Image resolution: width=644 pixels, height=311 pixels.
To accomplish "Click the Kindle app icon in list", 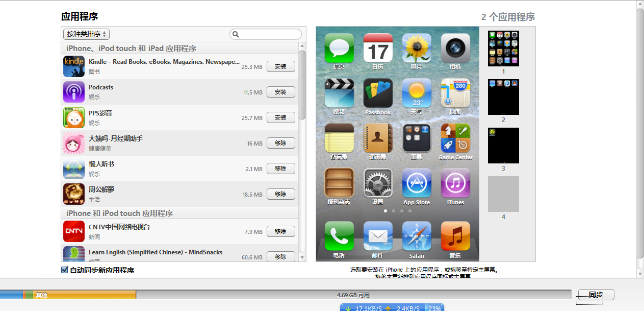I will (x=74, y=66).
